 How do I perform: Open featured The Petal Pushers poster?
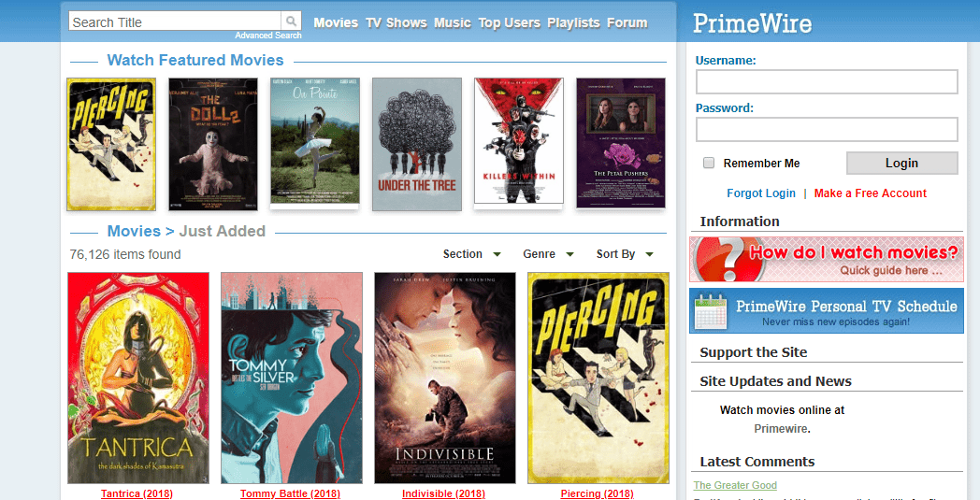pos(621,143)
